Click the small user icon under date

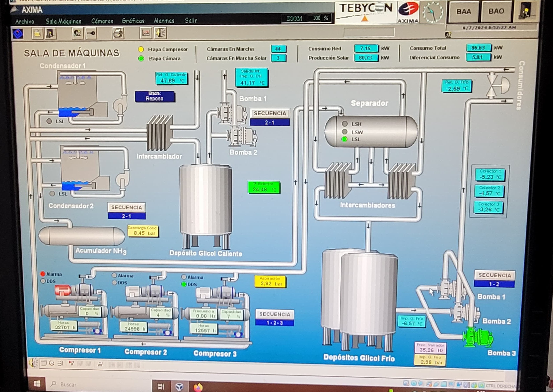tap(448, 35)
